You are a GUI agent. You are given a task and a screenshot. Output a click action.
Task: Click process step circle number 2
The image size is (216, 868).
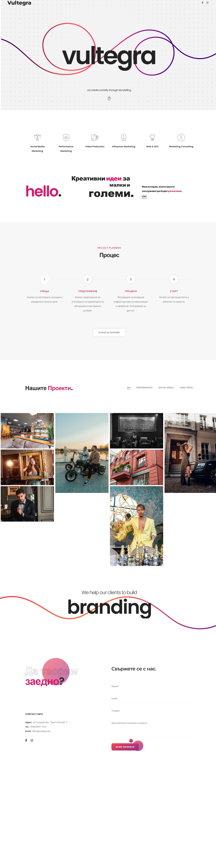(88, 279)
